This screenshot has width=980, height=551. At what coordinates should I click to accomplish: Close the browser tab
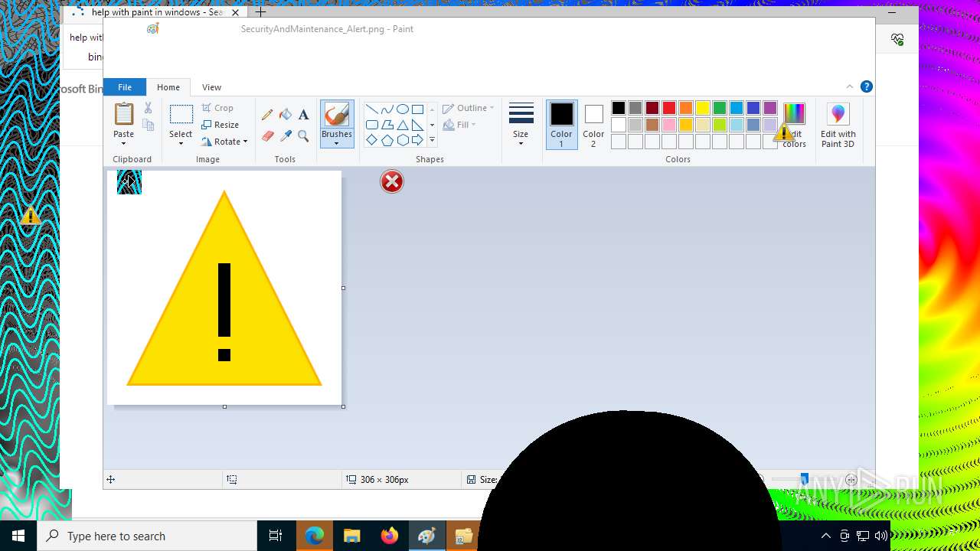(236, 12)
